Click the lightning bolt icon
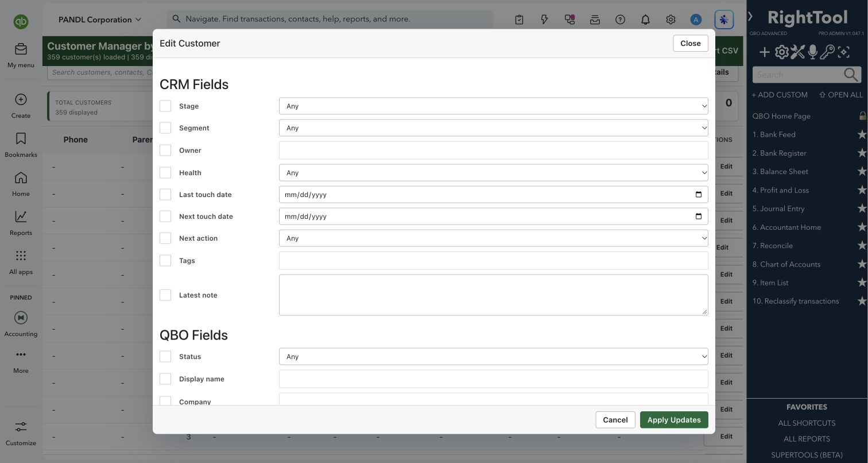This screenshot has height=463, width=868. tap(544, 20)
